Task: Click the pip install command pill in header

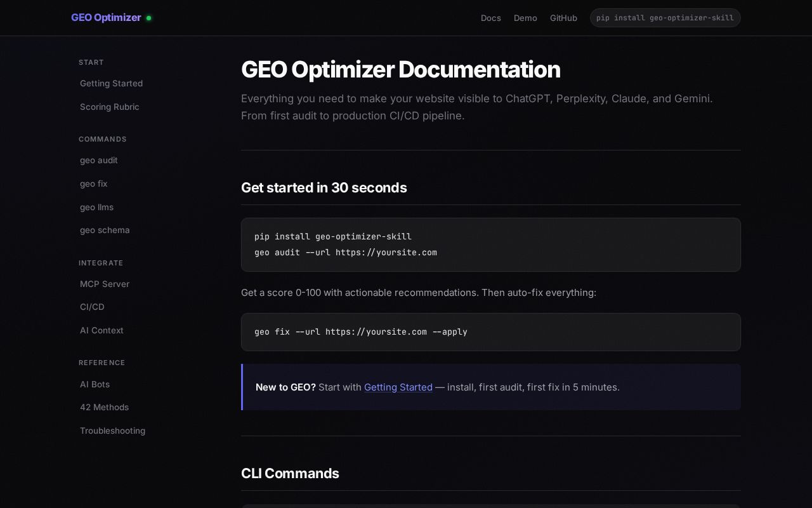Action: click(x=665, y=18)
